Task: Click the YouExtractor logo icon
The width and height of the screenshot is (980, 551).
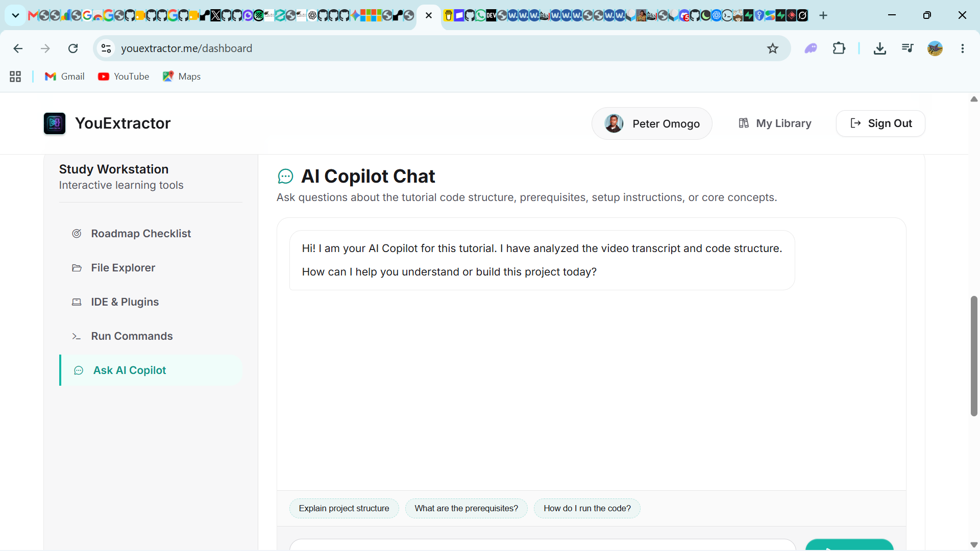Action: point(55,123)
